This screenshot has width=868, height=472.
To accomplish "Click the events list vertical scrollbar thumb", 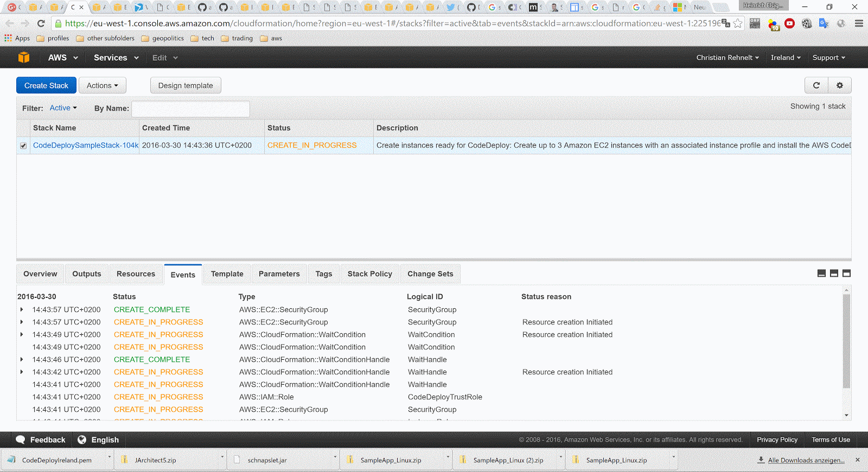I will point(846,342).
